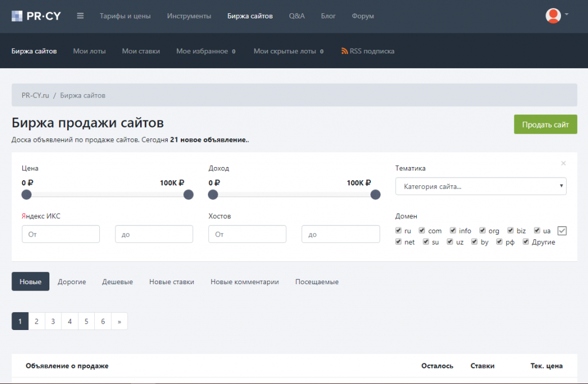This screenshot has height=384, width=588.
Task: Switch to Посещаемые tab
Action: tap(317, 282)
